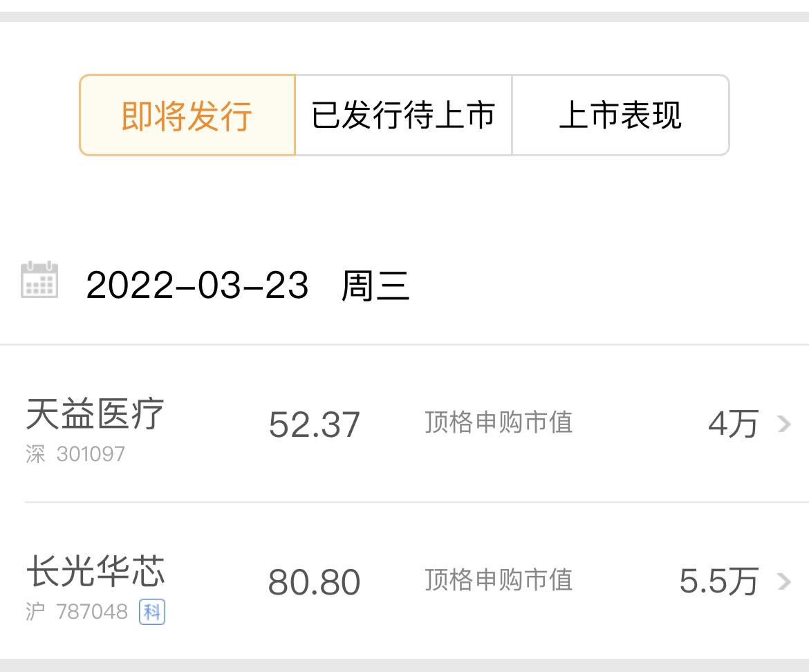Click the 5.5万 subscription value

718,581
